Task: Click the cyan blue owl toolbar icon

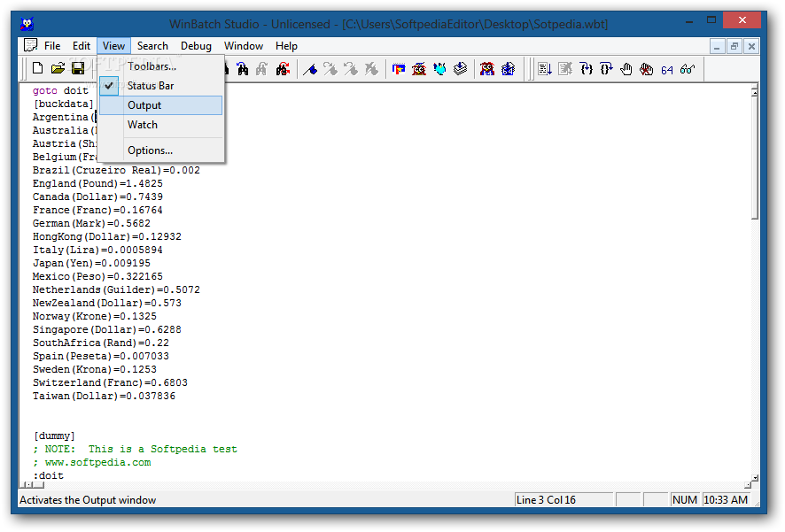Action: [x=439, y=69]
